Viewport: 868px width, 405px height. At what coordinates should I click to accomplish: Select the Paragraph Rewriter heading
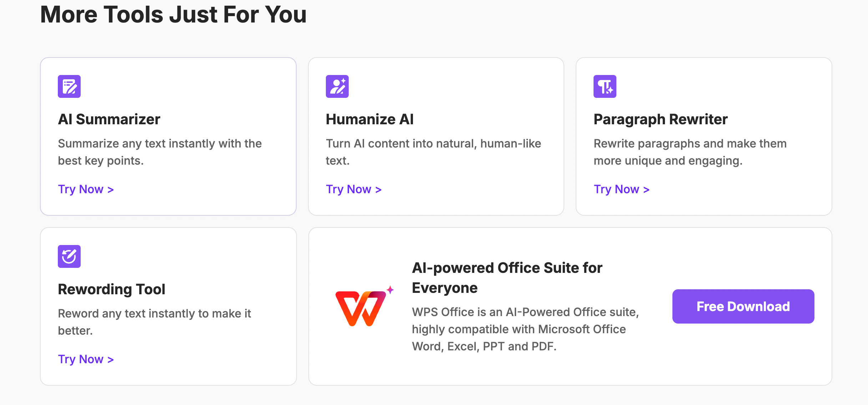click(660, 119)
